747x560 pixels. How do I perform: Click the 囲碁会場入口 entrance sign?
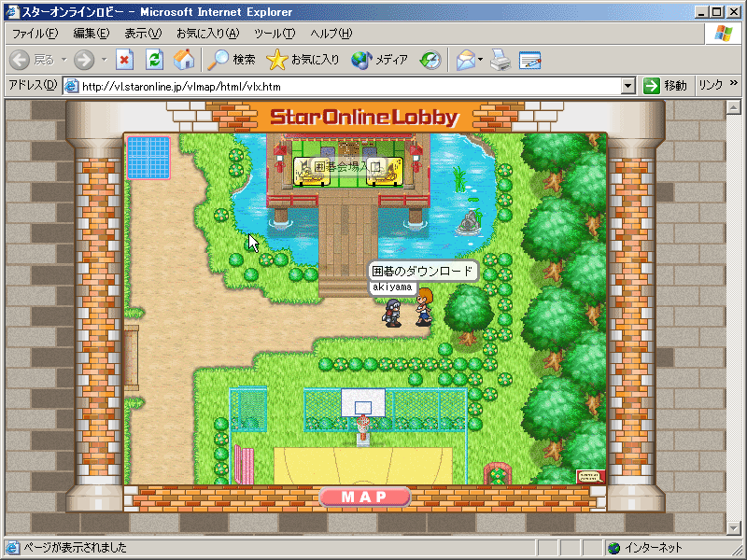point(347,167)
